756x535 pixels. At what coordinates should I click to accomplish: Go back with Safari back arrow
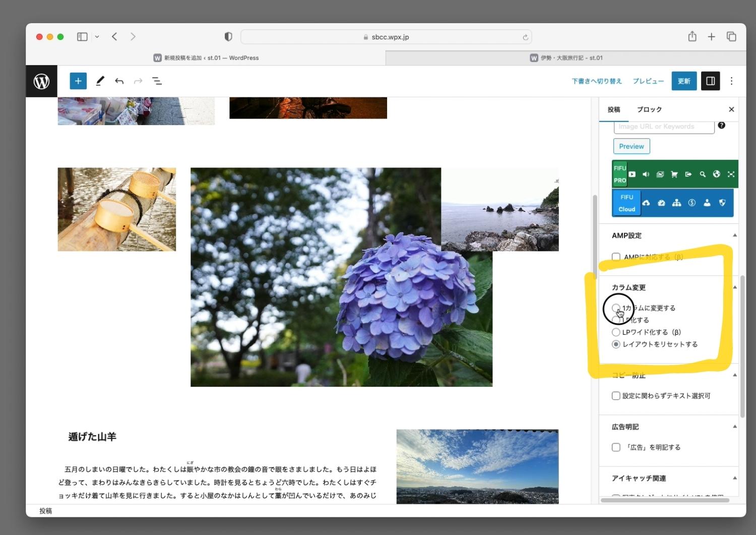114,37
